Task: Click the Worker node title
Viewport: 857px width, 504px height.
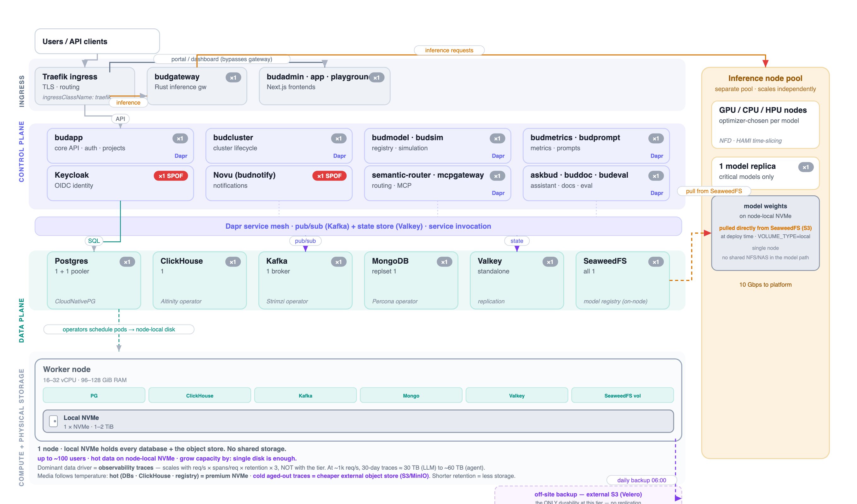Action: tap(67, 369)
